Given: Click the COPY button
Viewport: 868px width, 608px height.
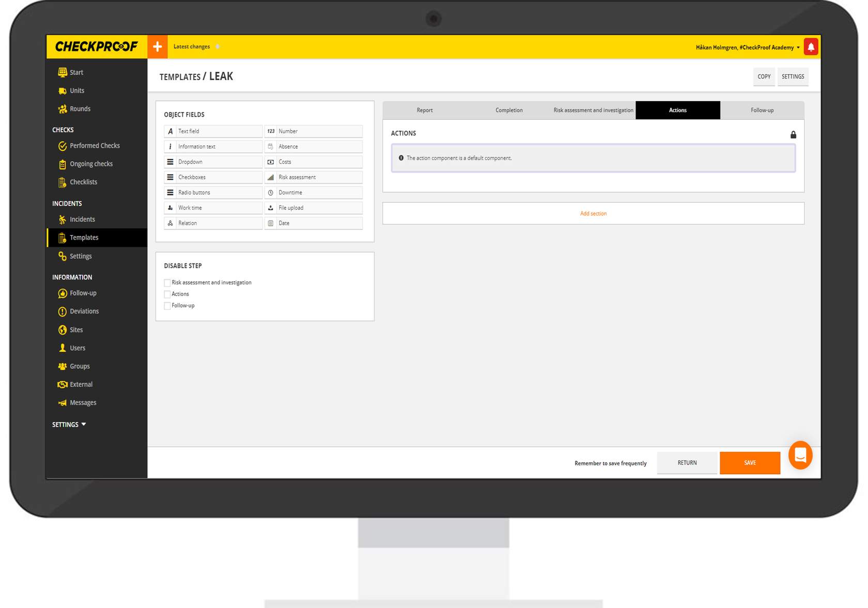Looking at the screenshot, I should tap(764, 76).
